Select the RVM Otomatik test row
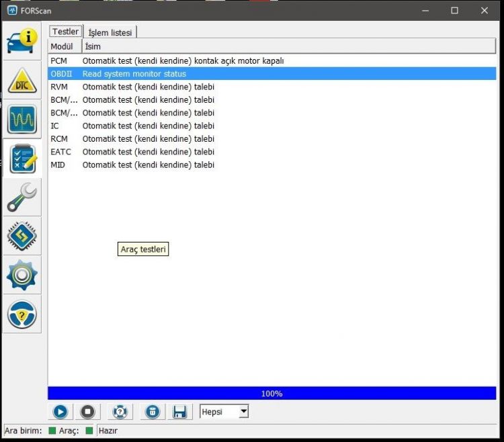This screenshot has width=504, height=442. point(272,87)
